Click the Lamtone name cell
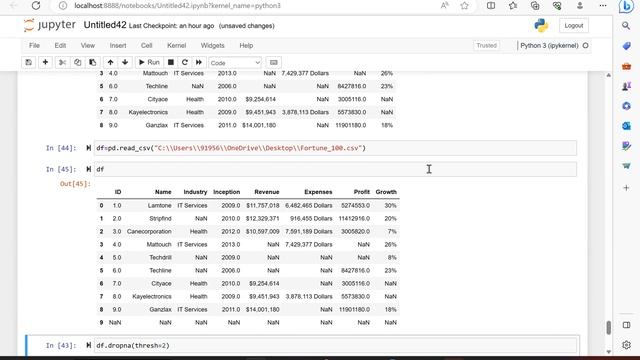The width and height of the screenshot is (640, 360). coord(160,206)
